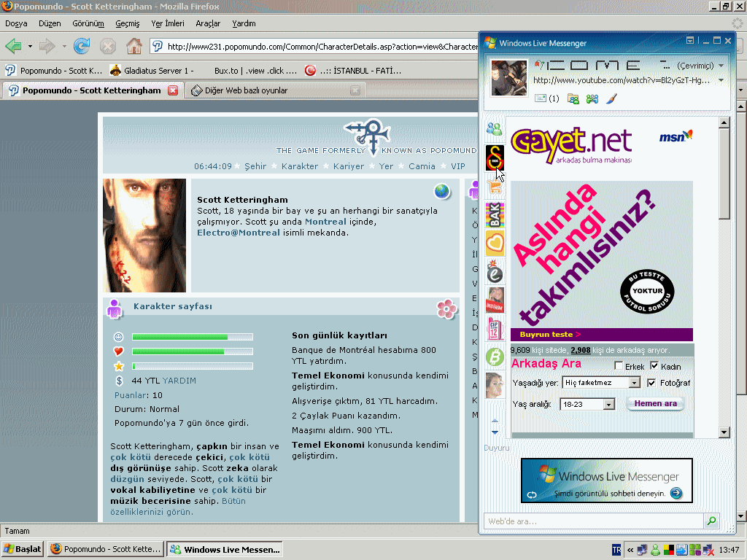Click the Başlat start button
Viewport: 747px width, 560px height.
[23, 549]
